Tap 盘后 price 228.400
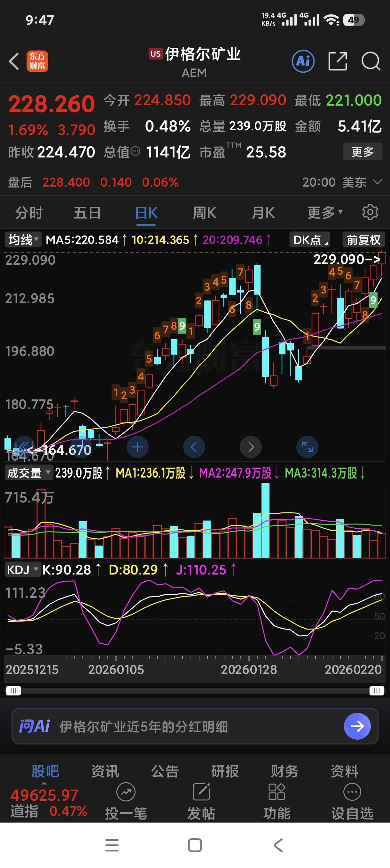Image resolution: width=390 pixels, height=868 pixels. coord(66,182)
